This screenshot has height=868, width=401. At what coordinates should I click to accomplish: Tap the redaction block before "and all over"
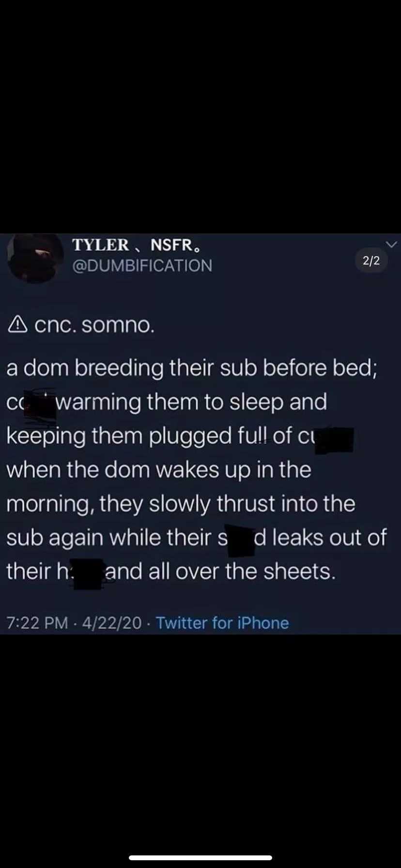click(x=87, y=573)
